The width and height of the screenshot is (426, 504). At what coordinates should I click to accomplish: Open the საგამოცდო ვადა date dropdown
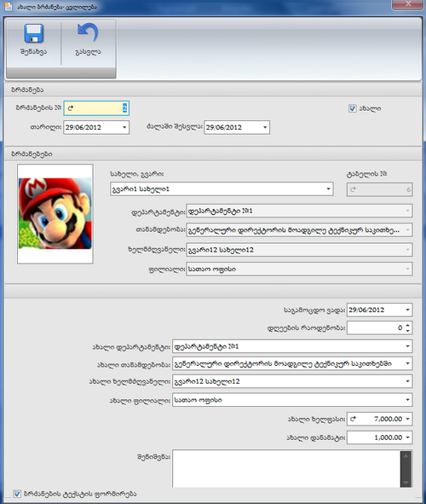click(x=408, y=310)
